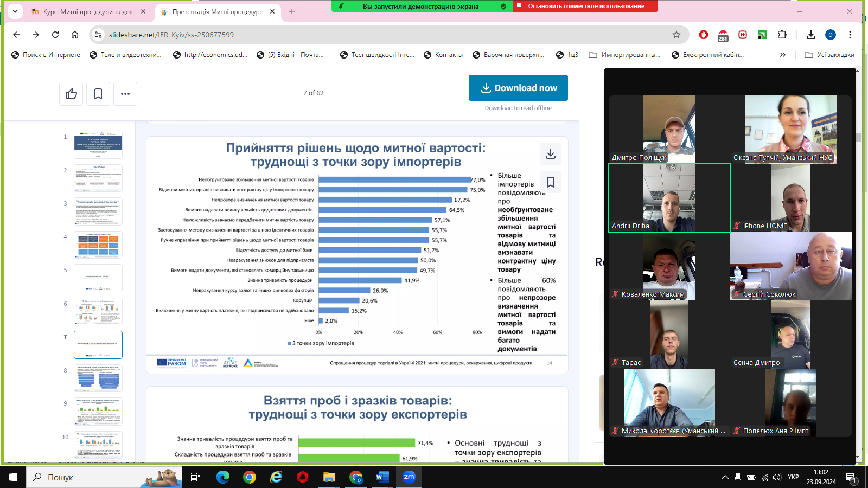Go forward in browser history
This screenshot has height=488, width=868.
click(x=36, y=35)
